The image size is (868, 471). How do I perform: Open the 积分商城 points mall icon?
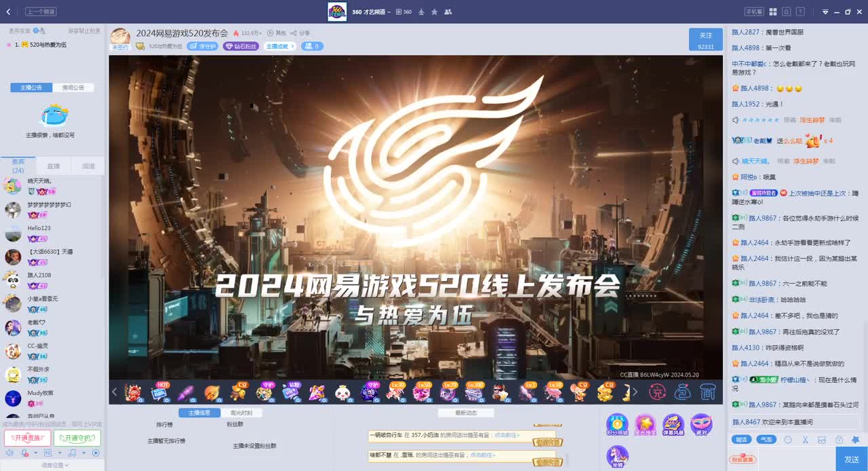pyautogui.click(x=617, y=426)
